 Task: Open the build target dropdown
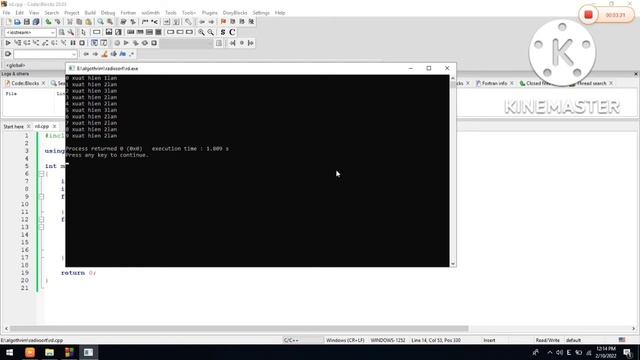click(186, 43)
